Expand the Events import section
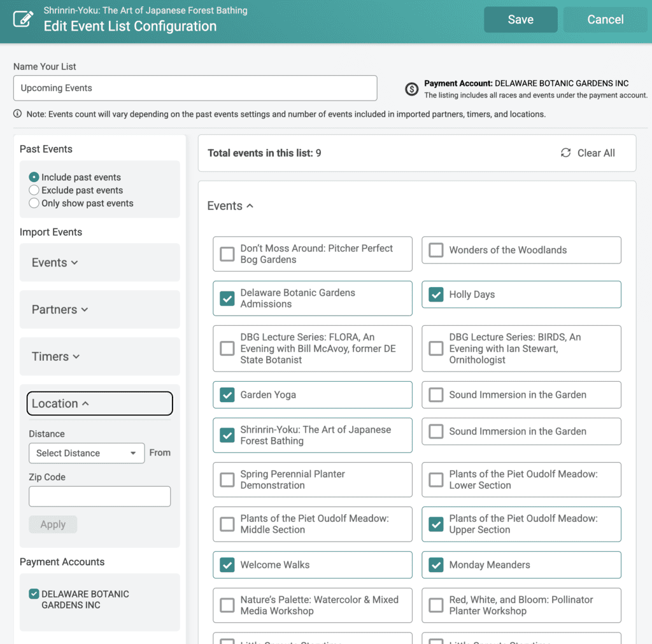This screenshot has height=644, width=652. coord(55,263)
